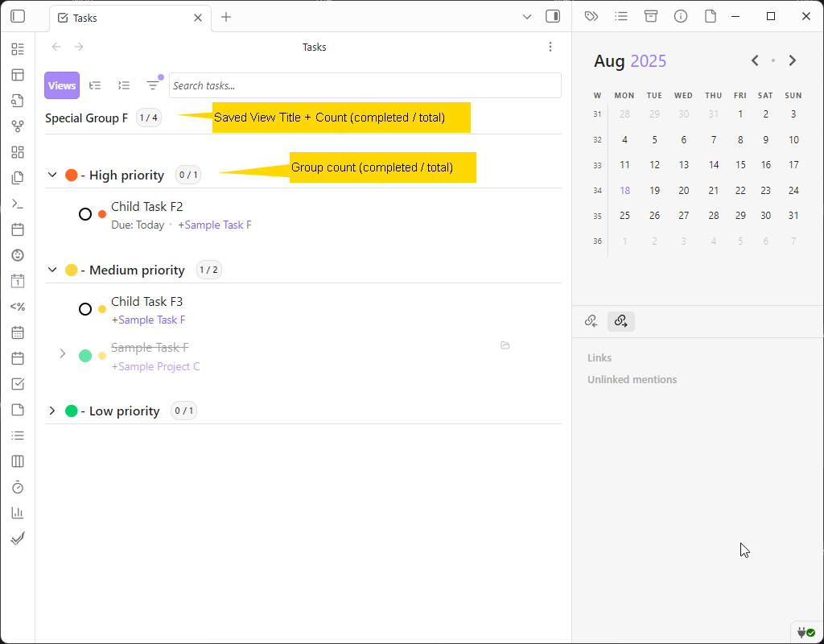
Task: Open the git branch icon in the left ribbon
Action: (18, 126)
